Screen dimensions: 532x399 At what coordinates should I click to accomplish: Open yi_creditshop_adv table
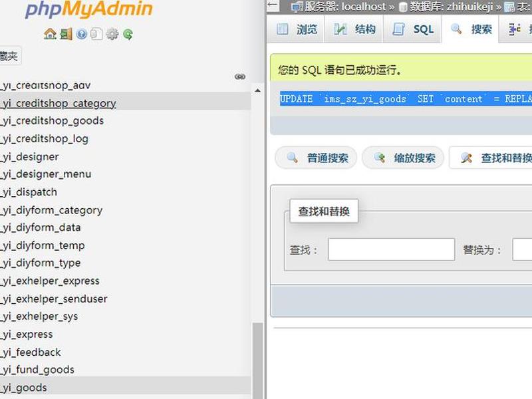point(45,85)
